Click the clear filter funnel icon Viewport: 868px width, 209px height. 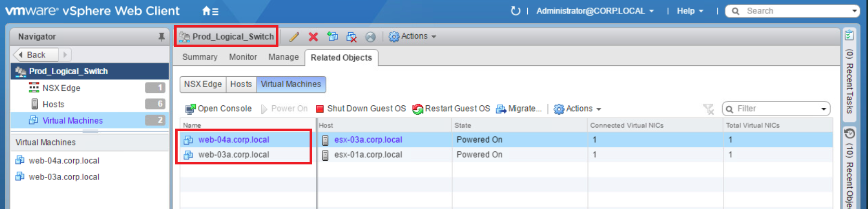709,109
